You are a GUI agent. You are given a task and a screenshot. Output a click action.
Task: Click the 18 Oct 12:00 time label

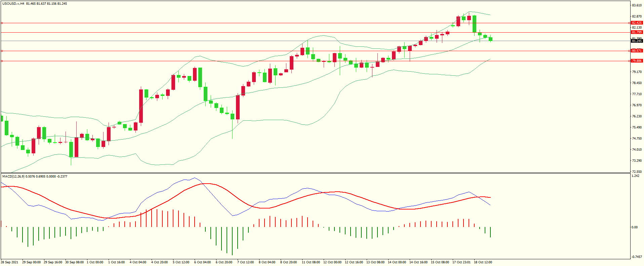[483, 262]
